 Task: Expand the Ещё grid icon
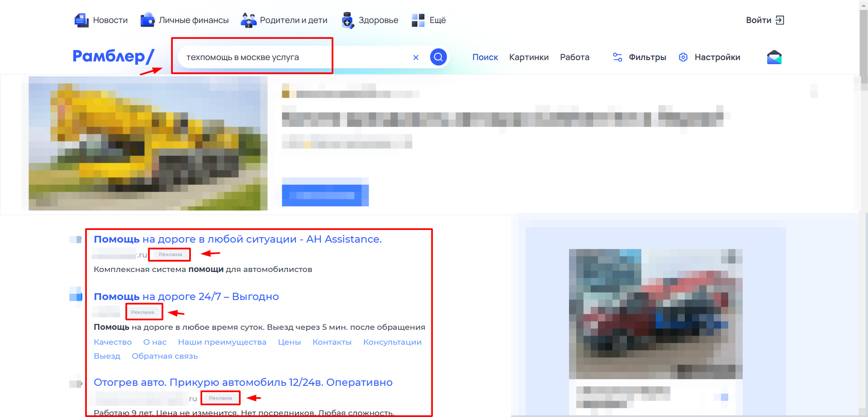point(418,20)
